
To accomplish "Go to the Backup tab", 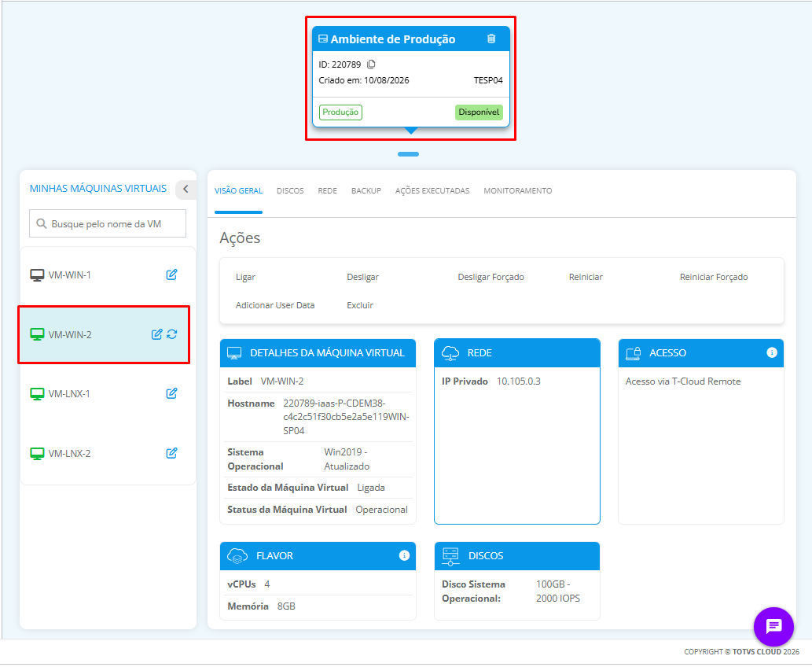I will (x=366, y=190).
